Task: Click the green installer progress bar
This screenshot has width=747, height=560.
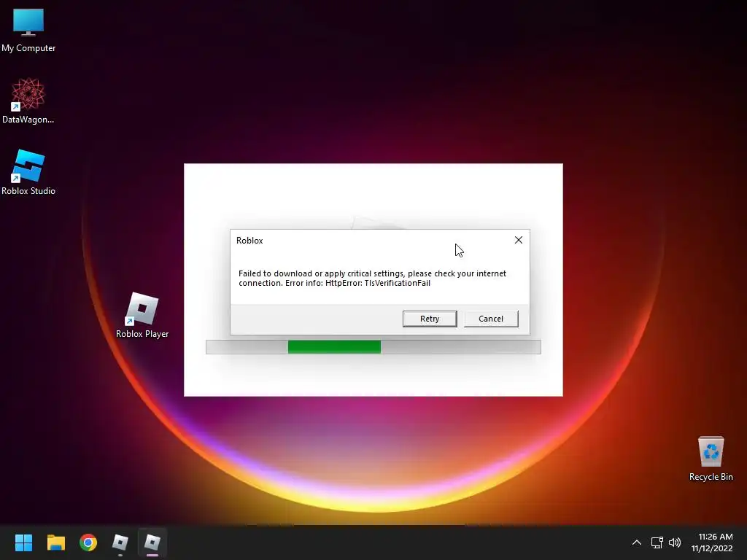Action: [x=334, y=346]
